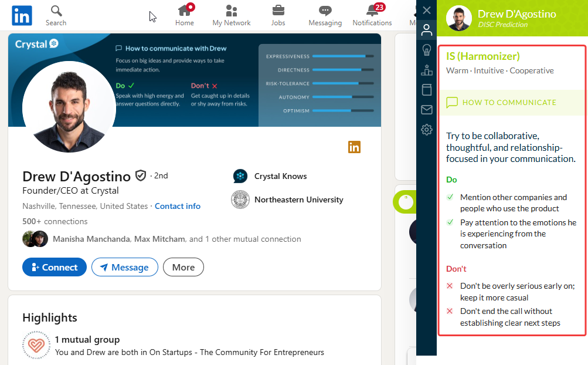The width and height of the screenshot is (588, 365).
Task: Close the Crystal sidebar panel
Action: (x=427, y=10)
